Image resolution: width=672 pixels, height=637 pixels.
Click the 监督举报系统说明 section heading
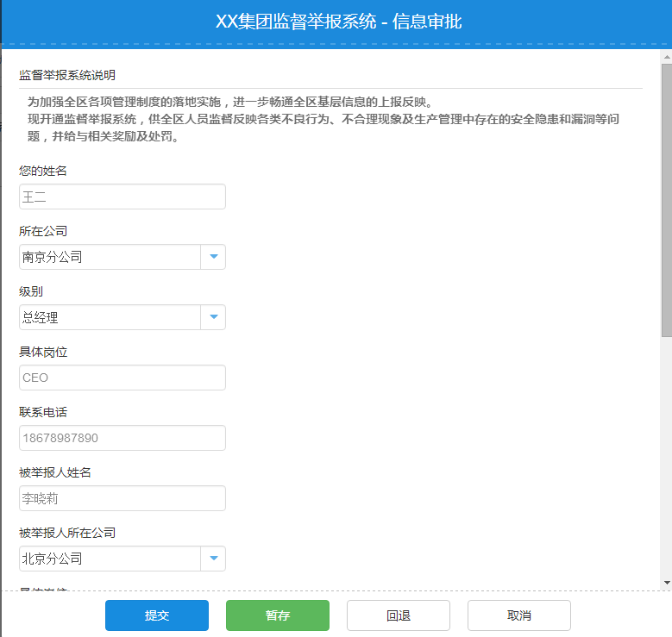tap(66, 75)
